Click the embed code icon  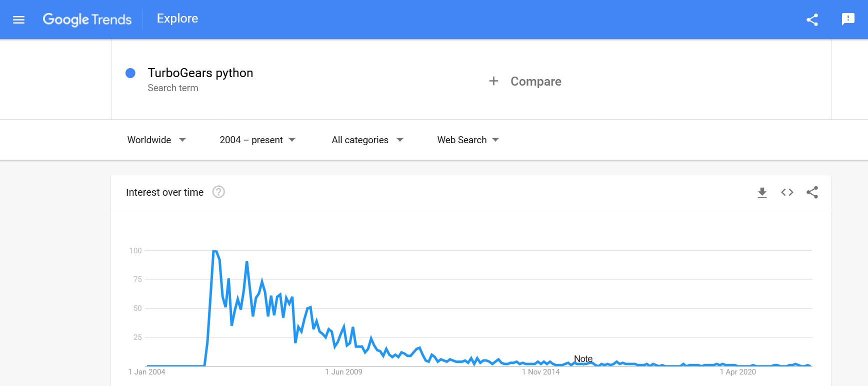(787, 192)
